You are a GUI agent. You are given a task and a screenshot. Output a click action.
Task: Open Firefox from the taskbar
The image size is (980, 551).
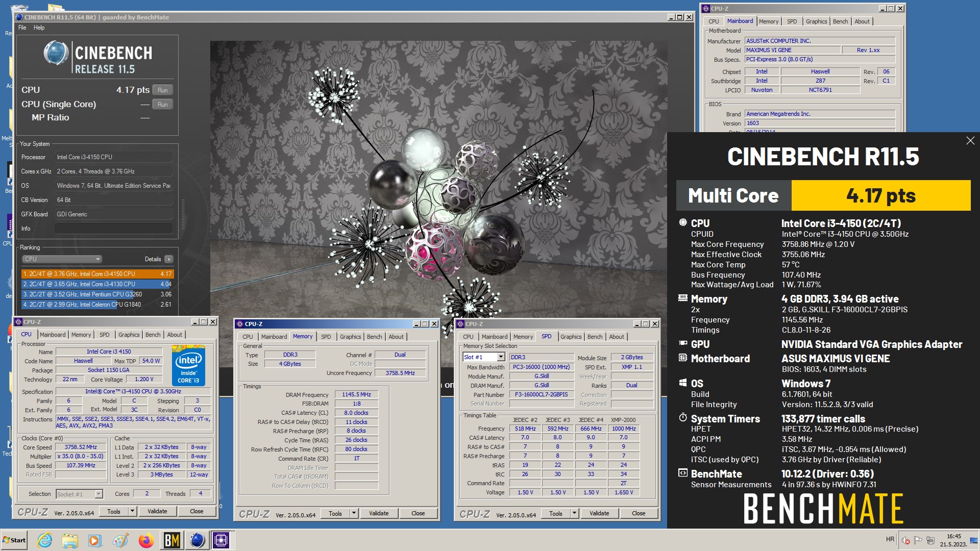(x=146, y=540)
